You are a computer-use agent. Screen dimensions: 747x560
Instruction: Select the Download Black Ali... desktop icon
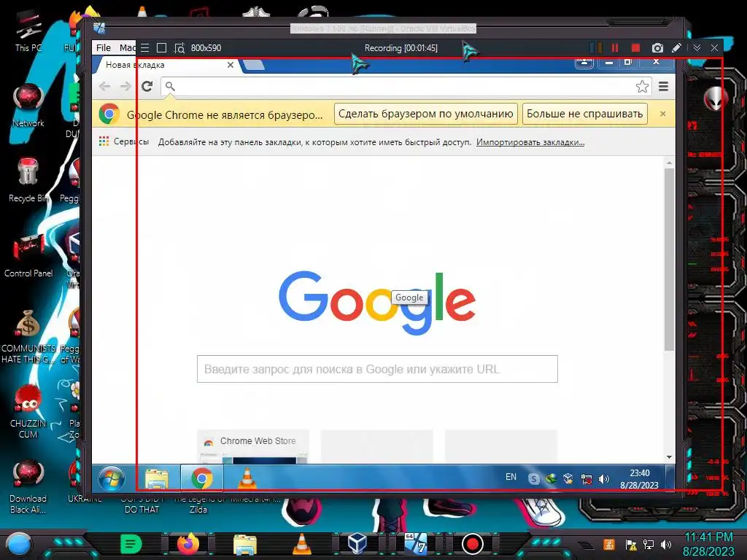point(28,486)
